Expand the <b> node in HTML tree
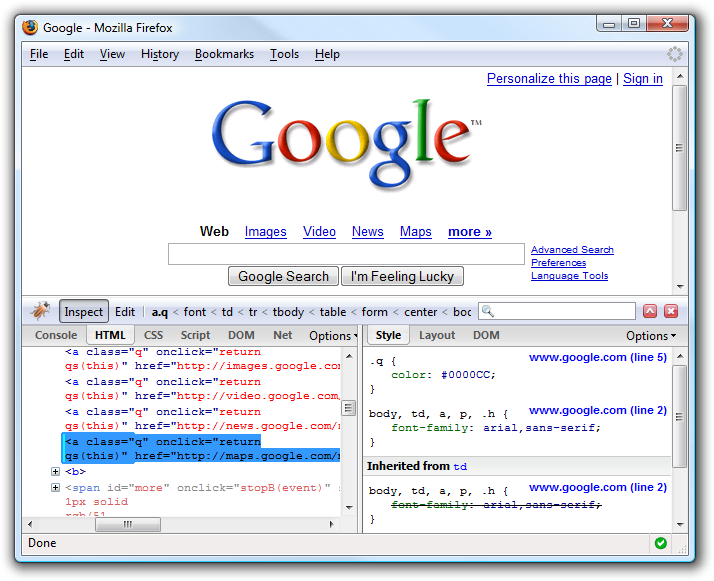Screen dimensions: 714x581 pos(56,472)
